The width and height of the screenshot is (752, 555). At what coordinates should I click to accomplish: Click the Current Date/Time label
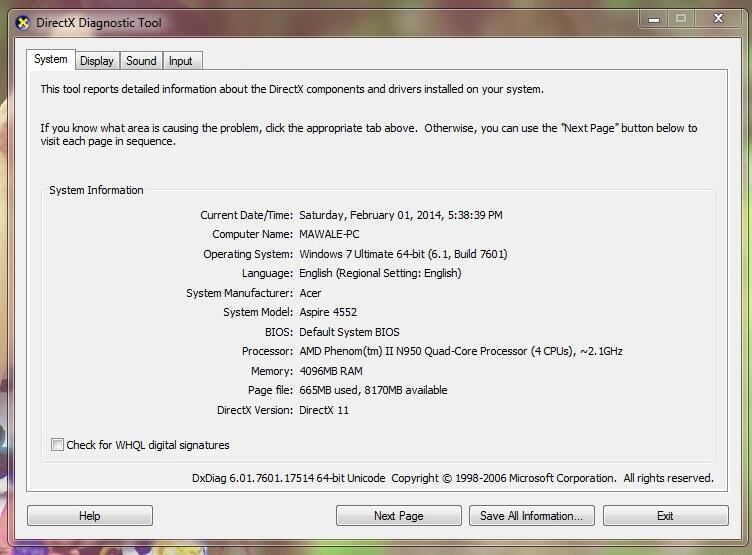247,215
